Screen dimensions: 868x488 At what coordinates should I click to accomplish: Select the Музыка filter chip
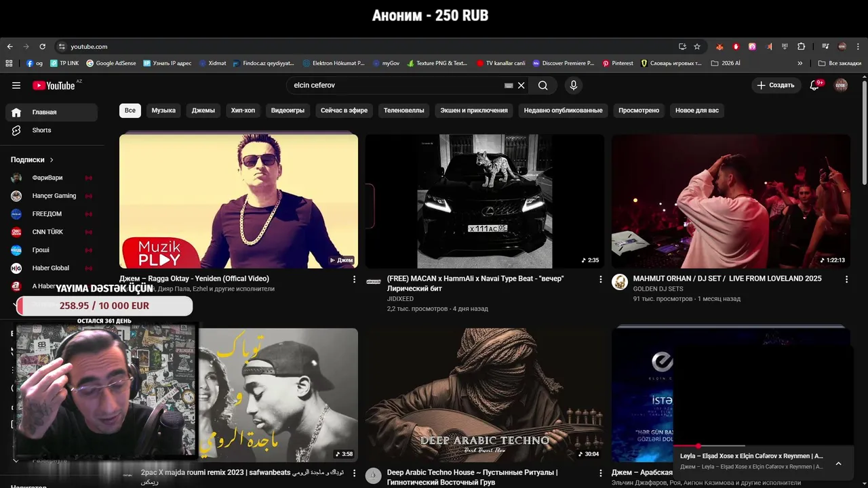(163, 110)
